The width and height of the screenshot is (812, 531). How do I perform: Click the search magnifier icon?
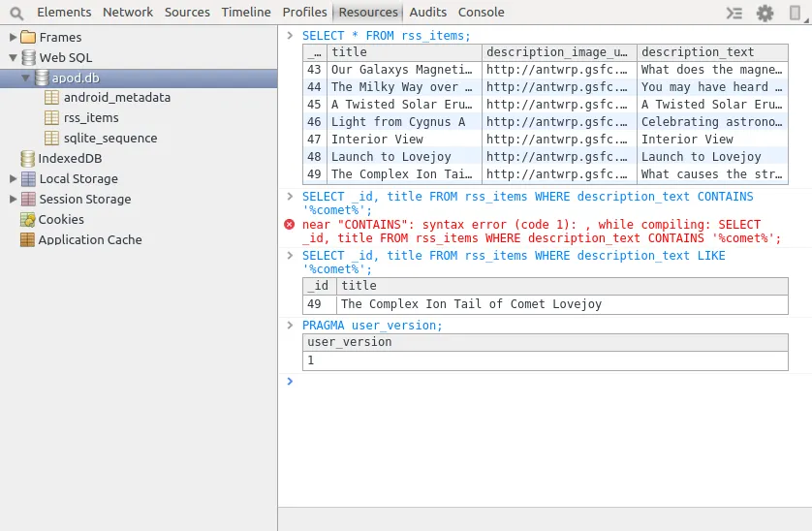16,13
